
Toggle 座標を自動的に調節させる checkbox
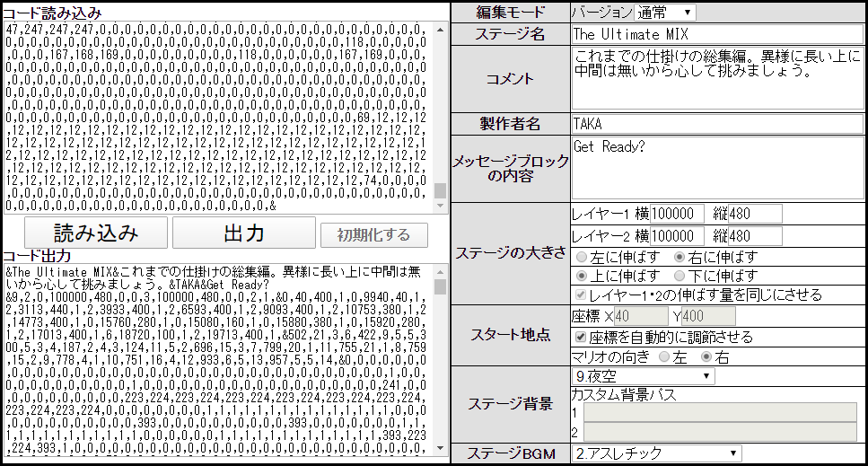581,337
